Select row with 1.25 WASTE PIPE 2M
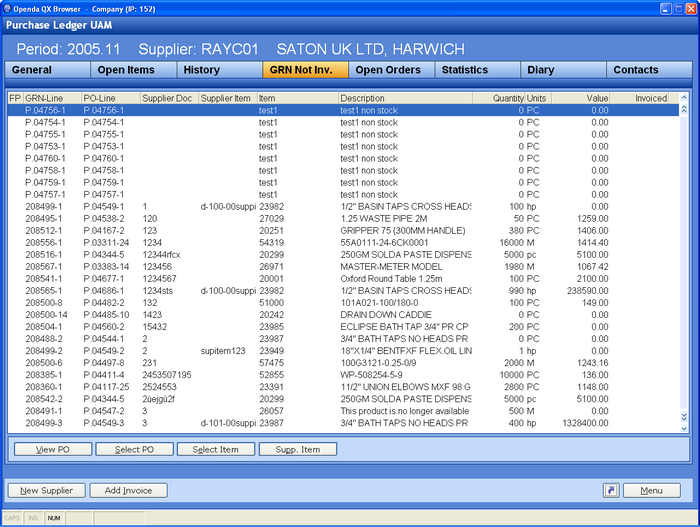This screenshot has width=700, height=527. 344,219
